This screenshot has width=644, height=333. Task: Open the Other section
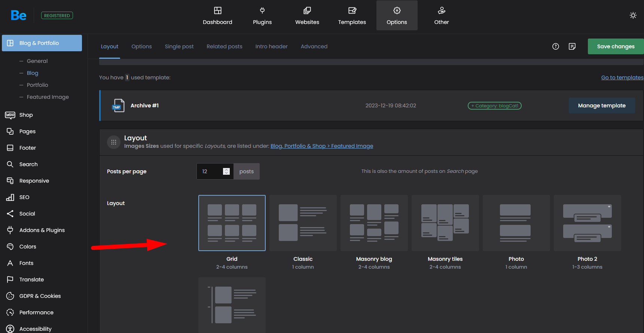[x=442, y=16]
